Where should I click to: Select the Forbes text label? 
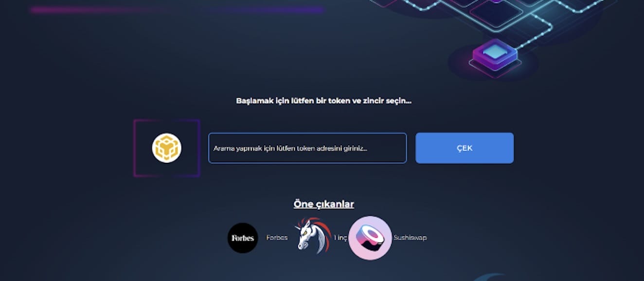pos(277,238)
